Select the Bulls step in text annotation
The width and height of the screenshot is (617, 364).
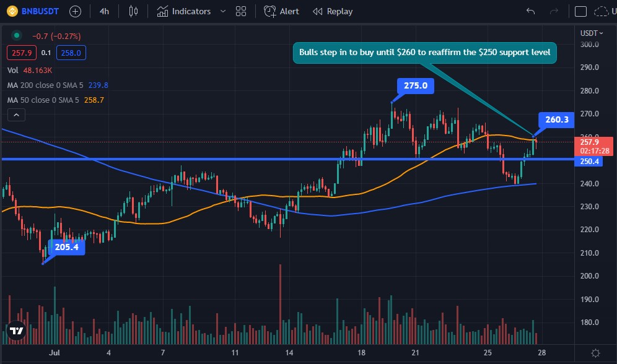424,53
